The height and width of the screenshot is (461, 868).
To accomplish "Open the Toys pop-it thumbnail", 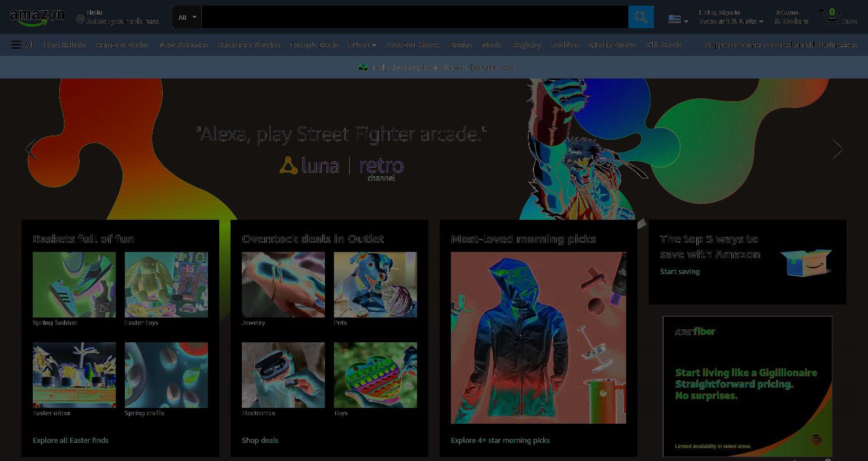I will [375, 375].
